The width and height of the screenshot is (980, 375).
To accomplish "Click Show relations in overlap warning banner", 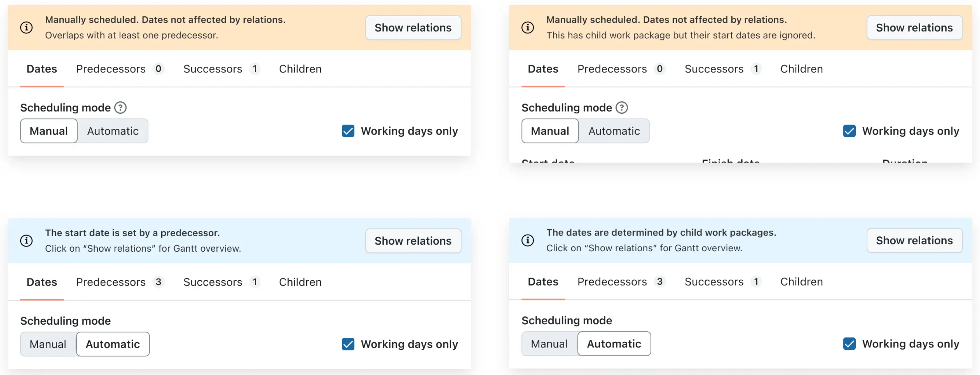I will coord(413,27).
